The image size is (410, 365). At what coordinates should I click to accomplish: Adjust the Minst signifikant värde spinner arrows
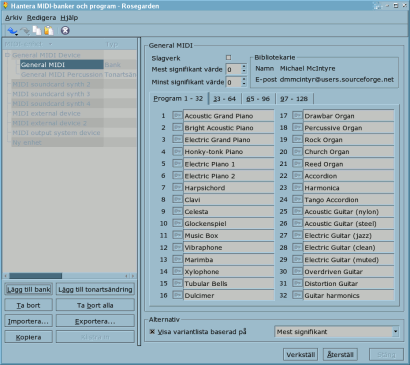[244, 82]
